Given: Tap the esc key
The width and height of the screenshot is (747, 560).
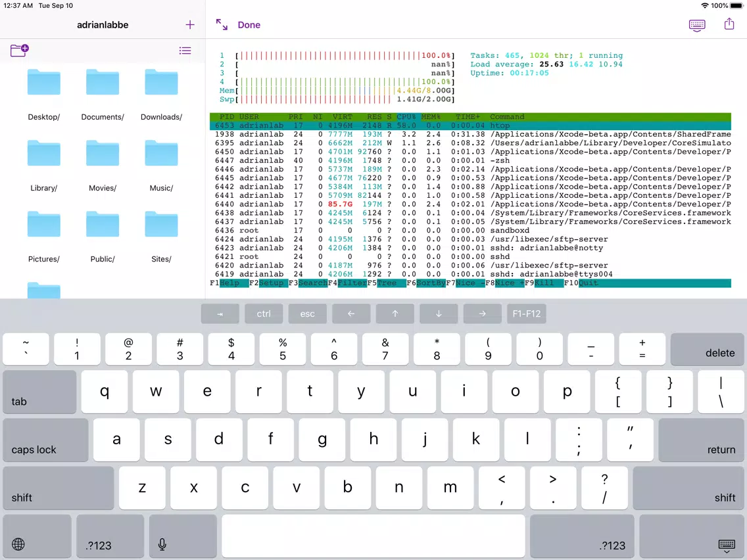Looking at the screenshot, I should click(307, 314).
